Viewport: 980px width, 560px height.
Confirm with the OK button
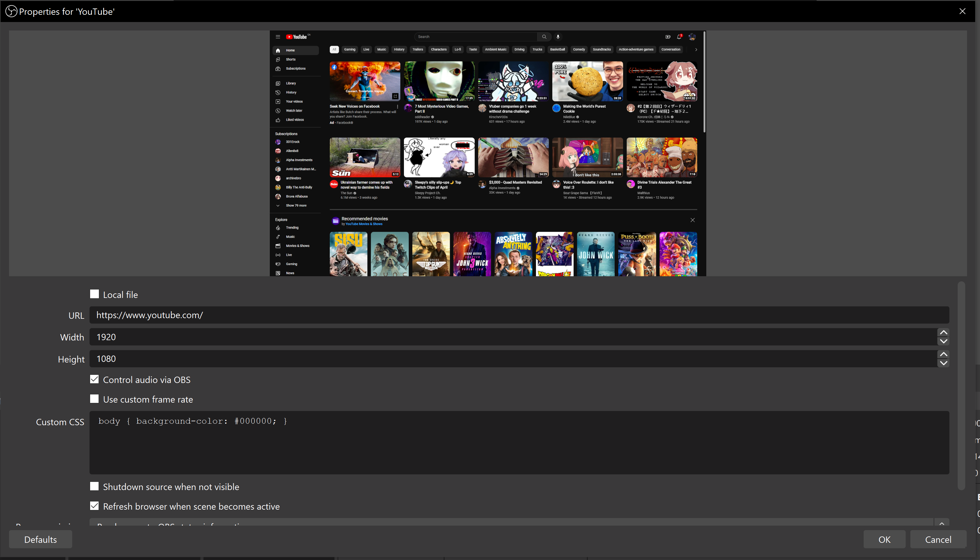(884, 539)
